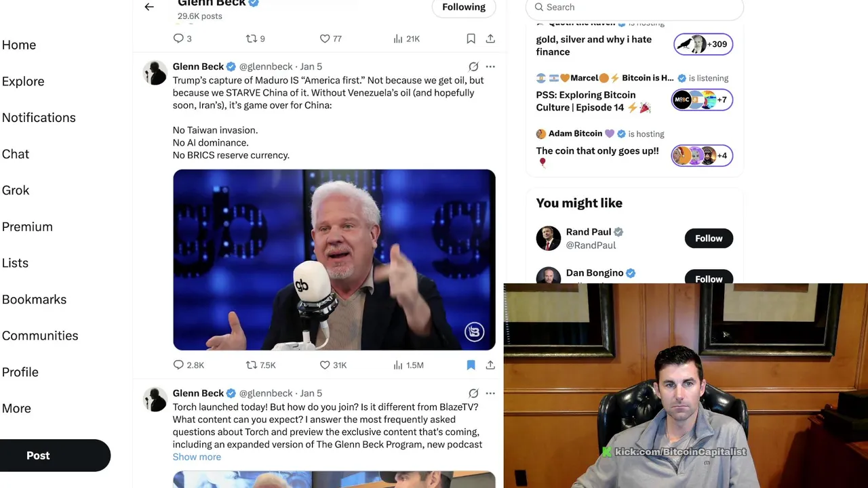
Task: Like the top post with 77 likes
Action: [x=330, y=39]
